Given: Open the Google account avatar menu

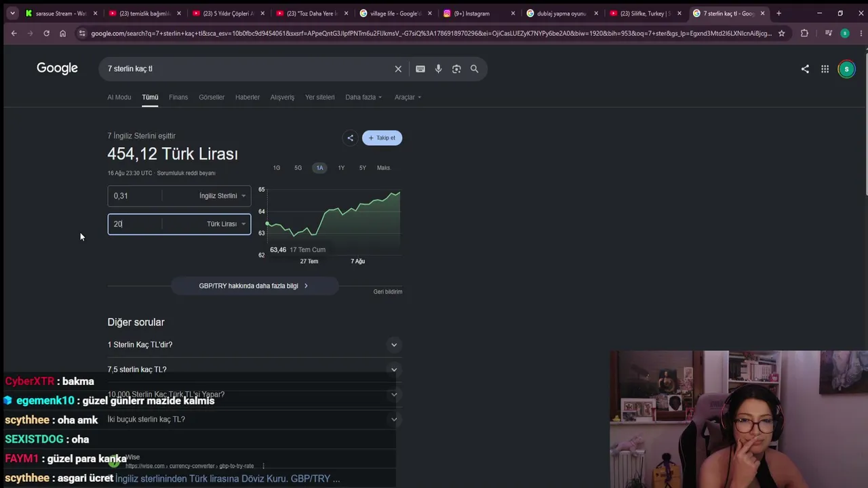Looking at the screenshot, I should pos(846,68).
